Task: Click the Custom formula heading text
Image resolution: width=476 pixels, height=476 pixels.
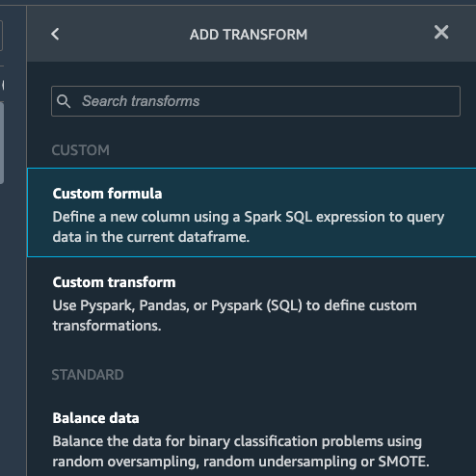Action: pos(107,194)
